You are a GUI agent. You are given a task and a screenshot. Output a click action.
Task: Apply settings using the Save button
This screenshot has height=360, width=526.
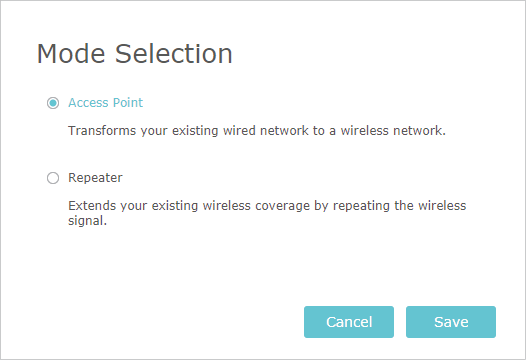point(451,322)
